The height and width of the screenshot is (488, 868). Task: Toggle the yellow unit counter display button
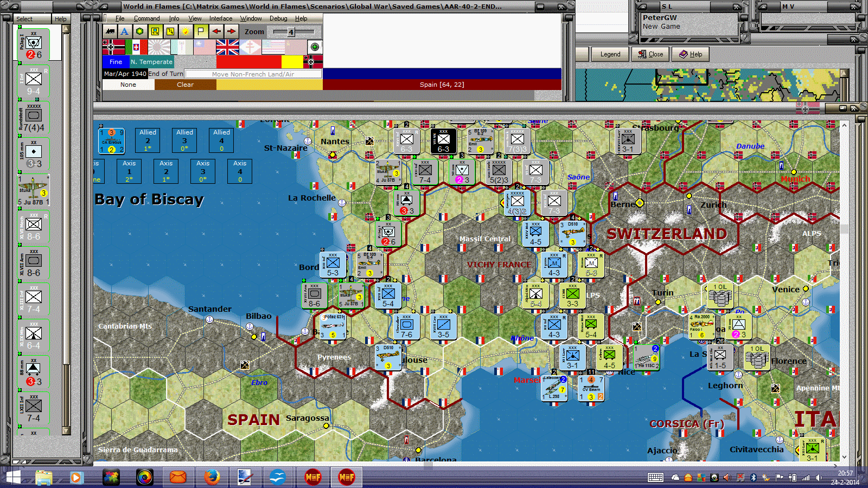(155, 31)
